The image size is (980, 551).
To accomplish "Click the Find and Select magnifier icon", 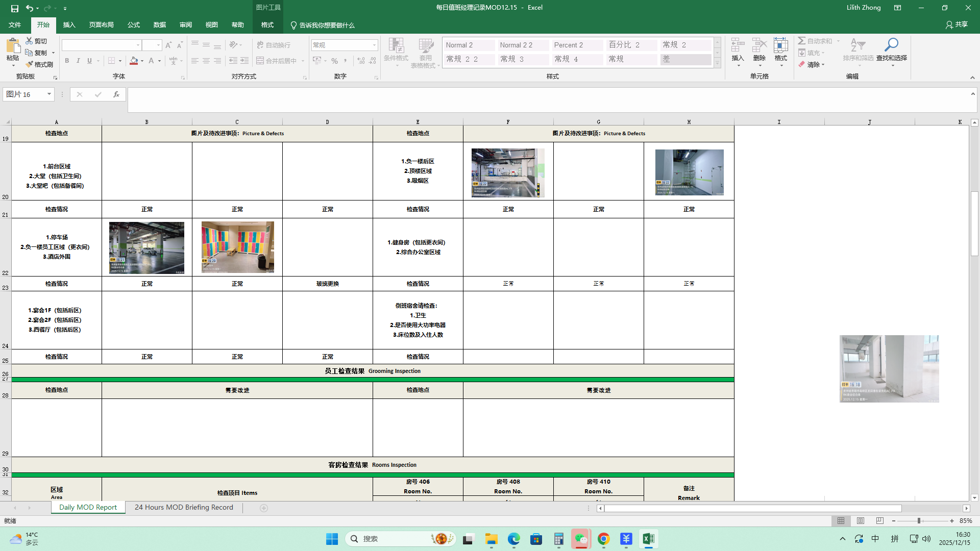I will 891,45.
